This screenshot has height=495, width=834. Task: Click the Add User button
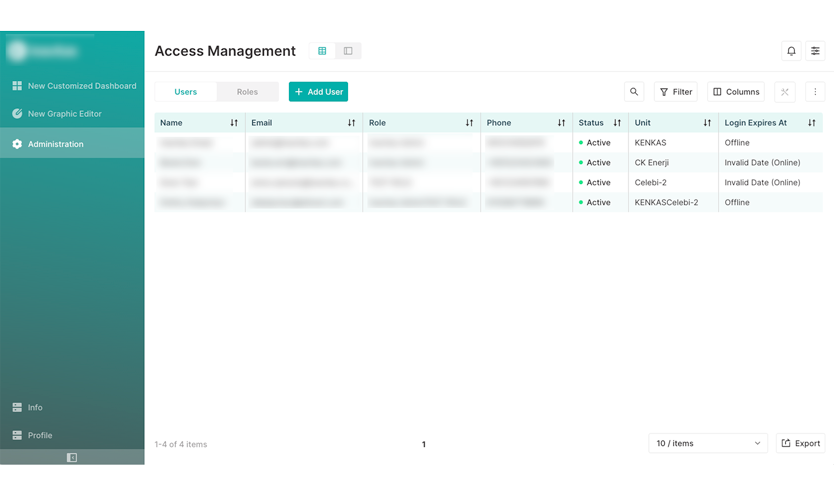[x=318, y=92]
